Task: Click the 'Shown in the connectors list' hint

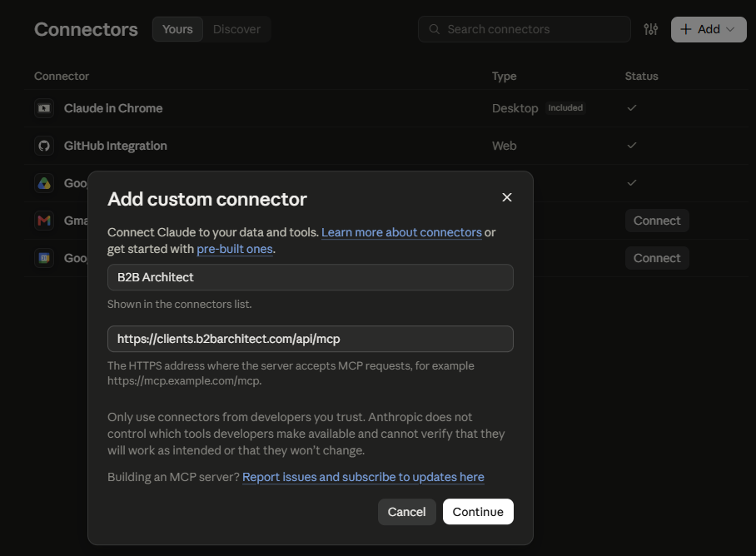Action: 179,304
